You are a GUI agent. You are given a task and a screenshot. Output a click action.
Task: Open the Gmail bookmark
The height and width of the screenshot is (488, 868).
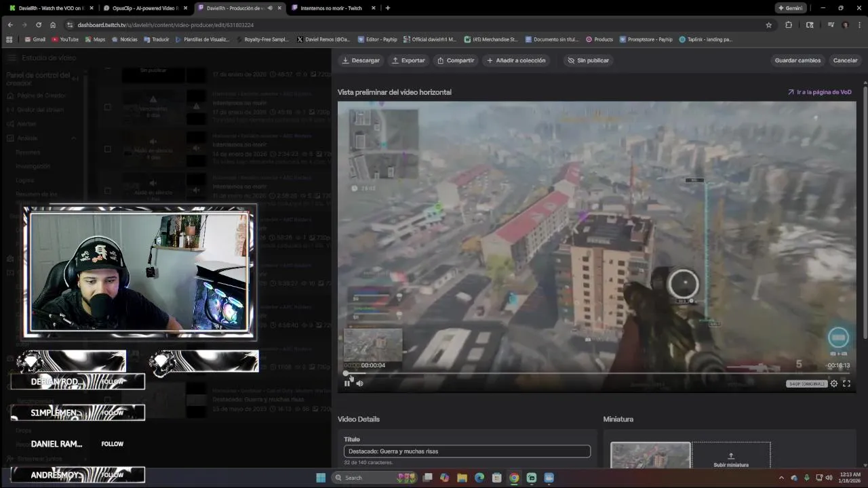coord(35,39)
